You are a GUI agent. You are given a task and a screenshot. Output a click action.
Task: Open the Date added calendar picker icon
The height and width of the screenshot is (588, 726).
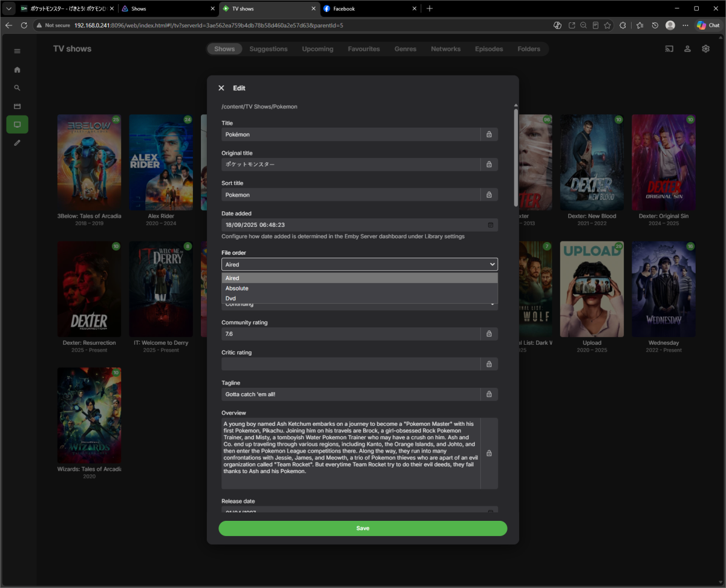(491, 225)
